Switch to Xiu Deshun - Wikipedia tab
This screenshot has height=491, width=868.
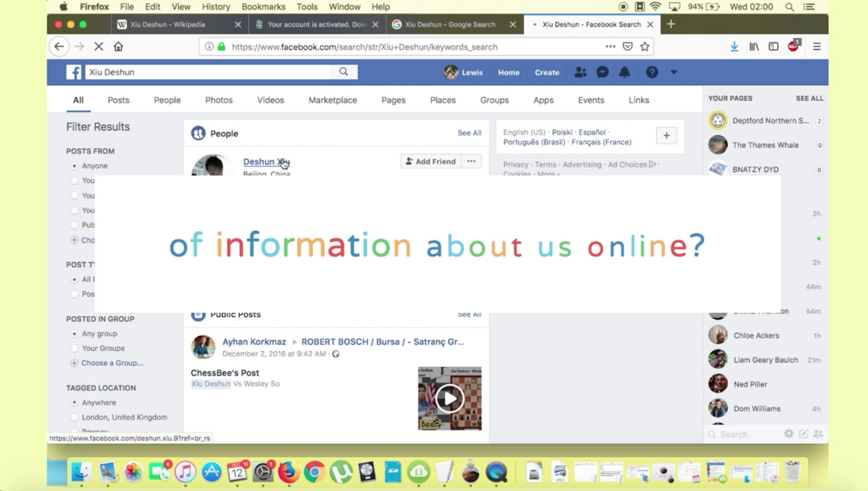pyautogui.click(x=178, y=24)
